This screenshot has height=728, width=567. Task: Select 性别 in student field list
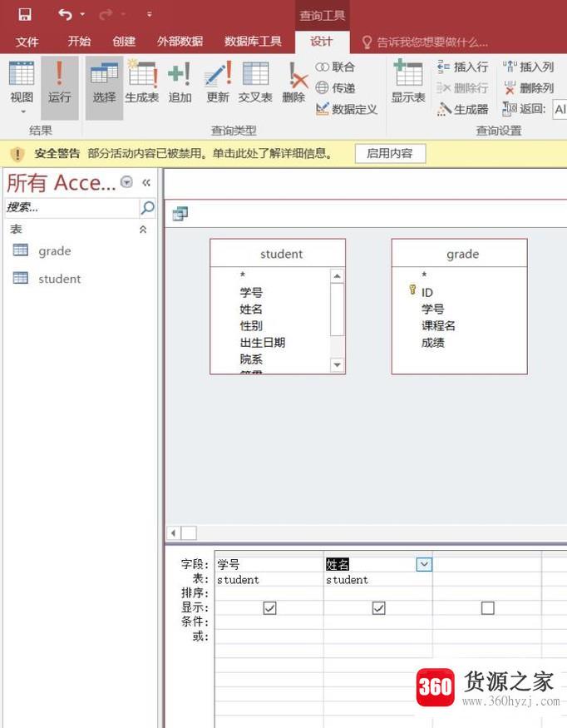click(251, 326)
